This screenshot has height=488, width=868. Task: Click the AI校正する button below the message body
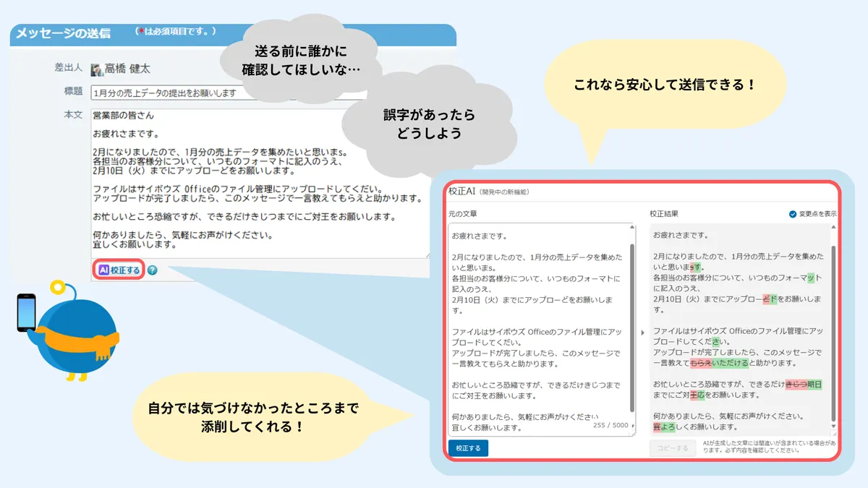119,270
